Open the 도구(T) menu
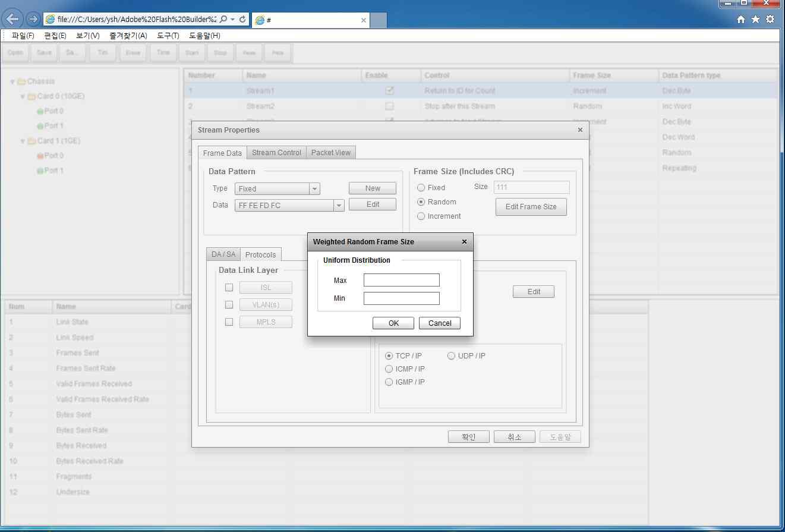Image resolution: width=785 pixels, height=532 pixels. pos(168,36)
